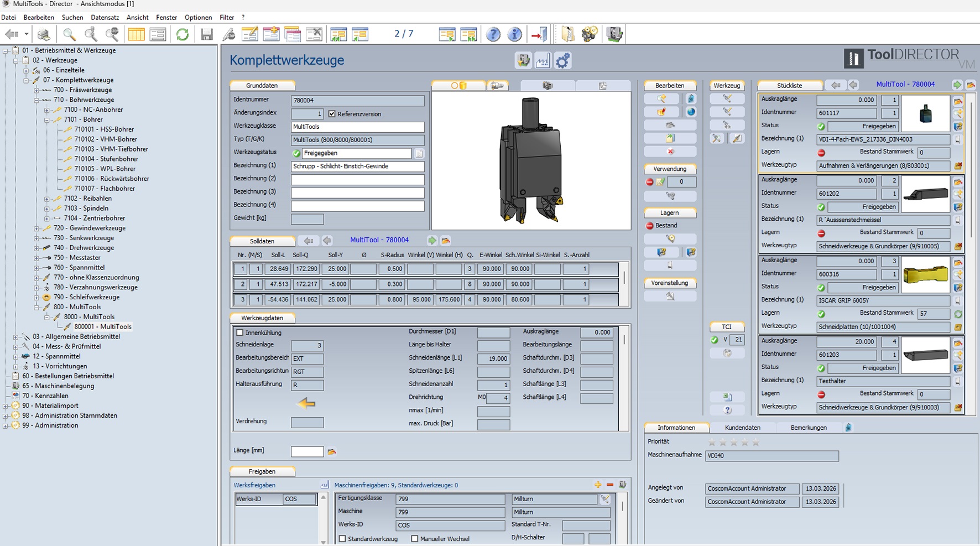Click the Werkzeugdaten section button
This screenshot has width=980, height=546.
point(262,318)
